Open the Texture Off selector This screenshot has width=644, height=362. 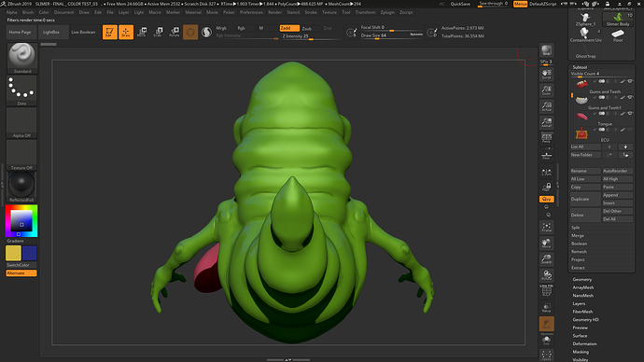pyautogui.click(x=21, y=155)
